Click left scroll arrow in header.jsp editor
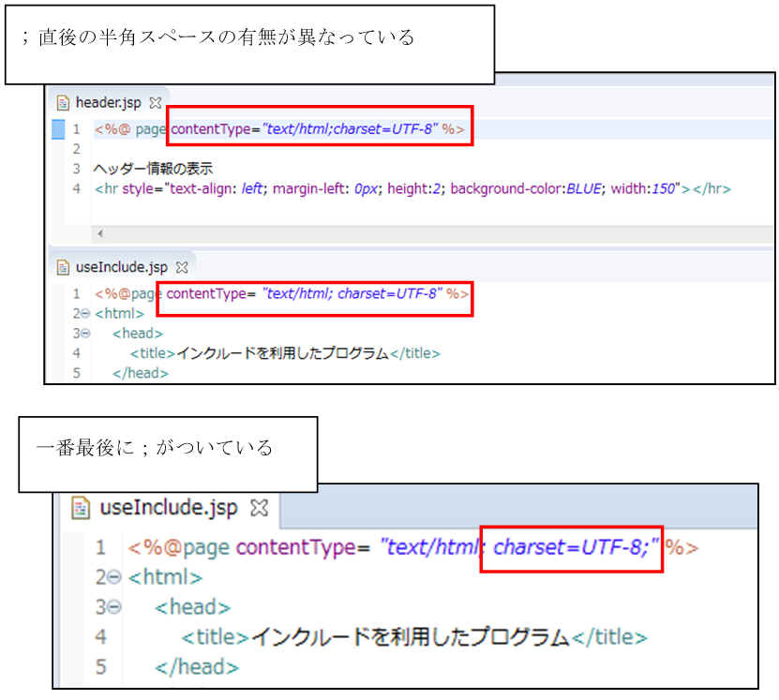This screenshot has height=700, width=779. [x=99, y=233]
